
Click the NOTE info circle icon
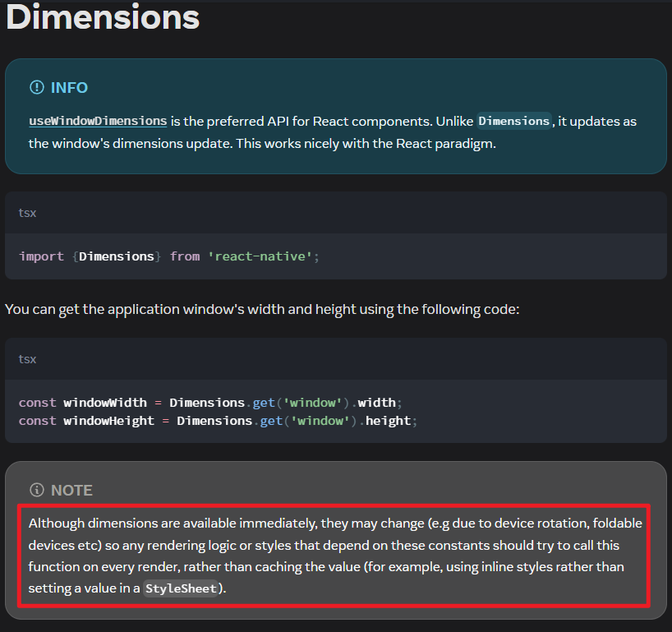coord(36,490)
